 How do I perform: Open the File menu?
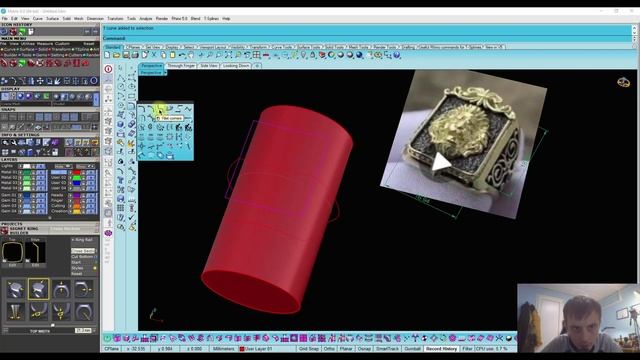pos(4,19)
